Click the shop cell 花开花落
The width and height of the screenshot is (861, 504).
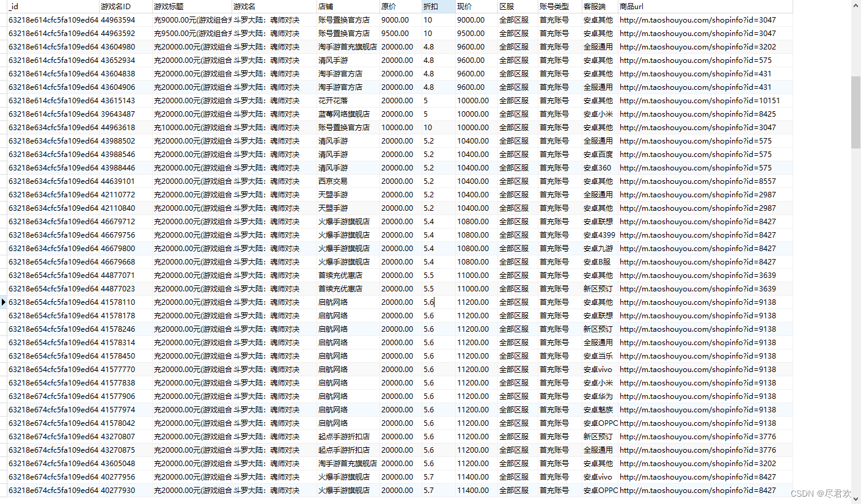[x=348, y=101]
